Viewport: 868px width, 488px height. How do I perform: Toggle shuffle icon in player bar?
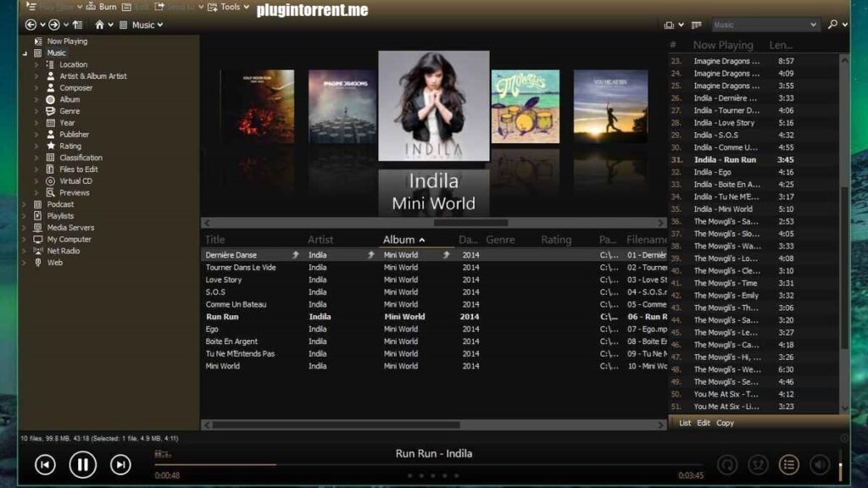(758, 465)
